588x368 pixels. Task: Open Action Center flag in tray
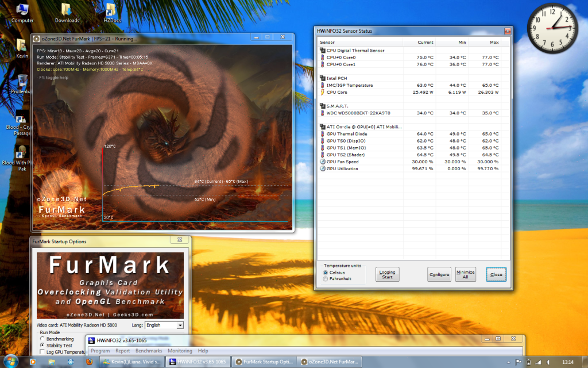[x=519, y=362]
